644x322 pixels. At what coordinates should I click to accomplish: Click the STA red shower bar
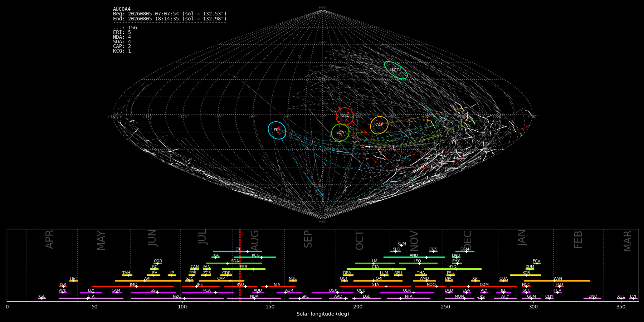pos(375,287)
